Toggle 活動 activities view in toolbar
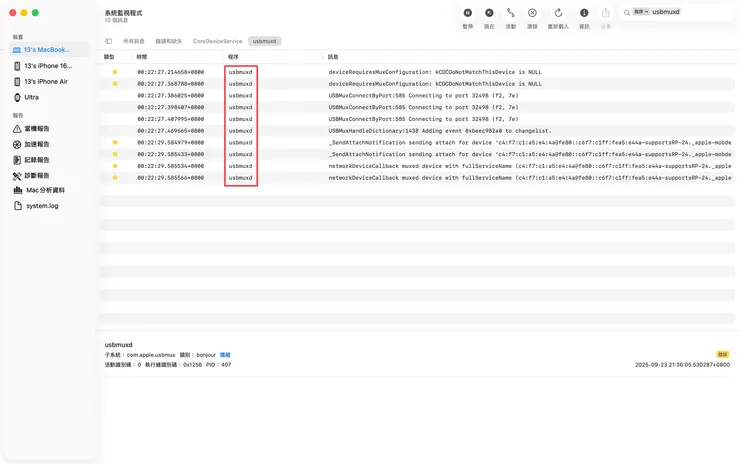The height and width of the screenshot is (464, 740). tap(511, 13)
